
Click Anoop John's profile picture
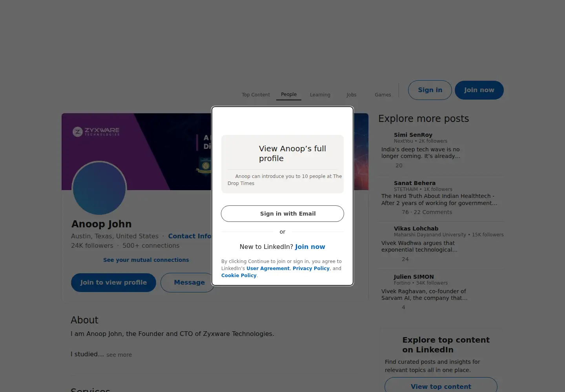point(99,189)
